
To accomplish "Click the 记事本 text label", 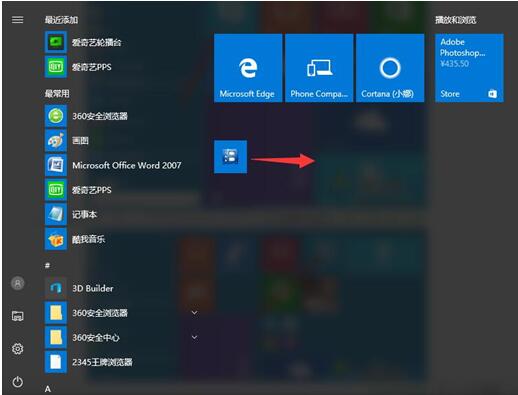I will click(84, 214).
